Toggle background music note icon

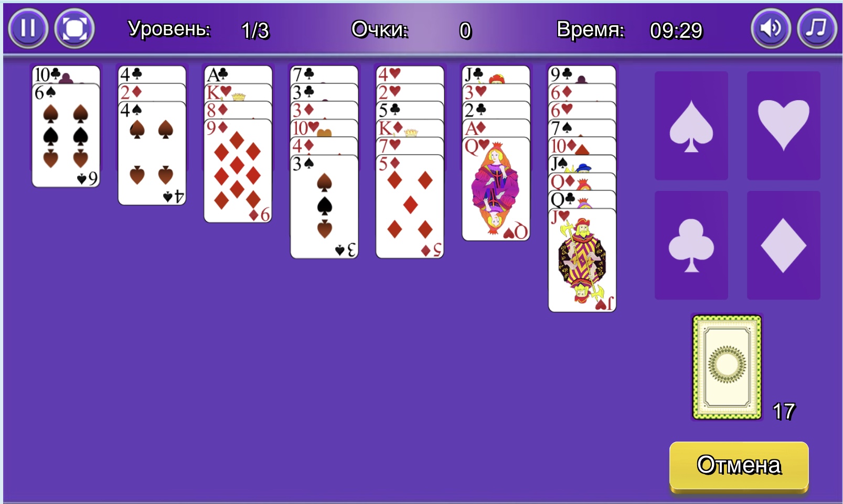(817, 28)
